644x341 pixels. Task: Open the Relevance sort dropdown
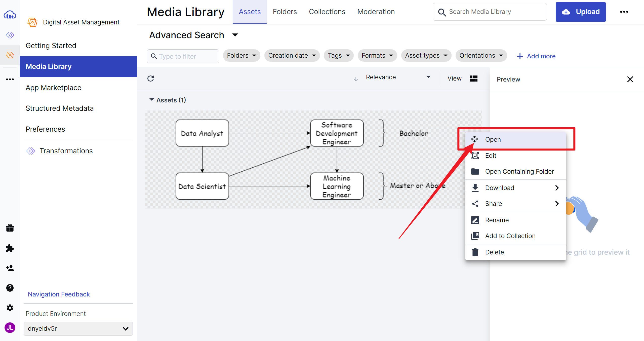(x=397, y=77)
